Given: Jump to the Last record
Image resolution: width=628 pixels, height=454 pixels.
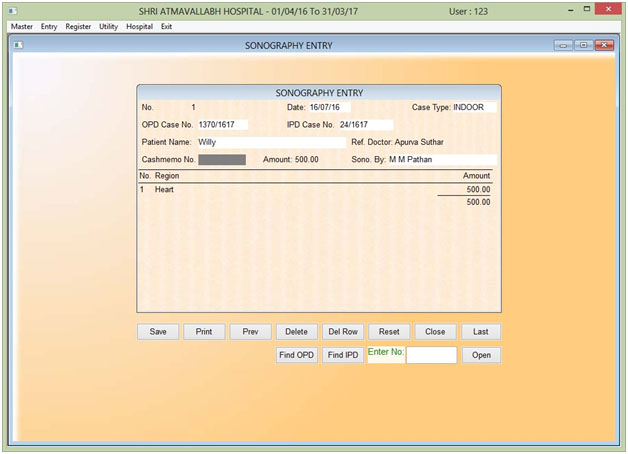Looking at the screenshot, I should point(481,332).
